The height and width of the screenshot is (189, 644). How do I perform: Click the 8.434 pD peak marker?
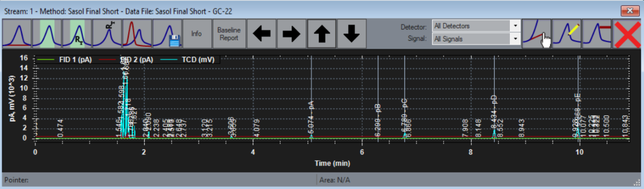tap(494, 112)
